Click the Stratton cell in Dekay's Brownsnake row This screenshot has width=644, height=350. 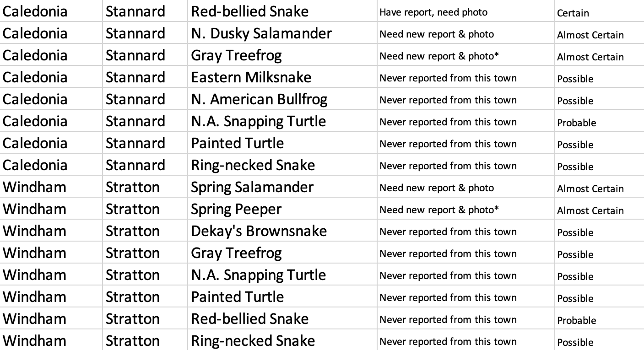132,231
